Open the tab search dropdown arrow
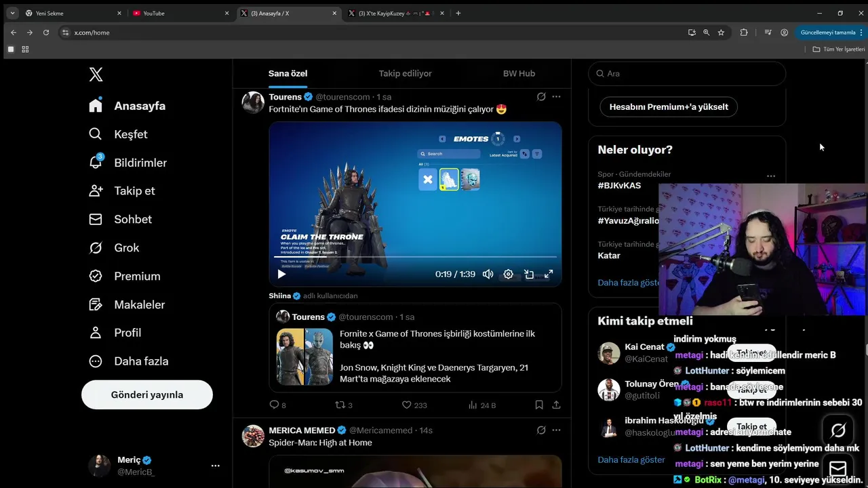Screen dimensions: 868x488 click(12, 13)
